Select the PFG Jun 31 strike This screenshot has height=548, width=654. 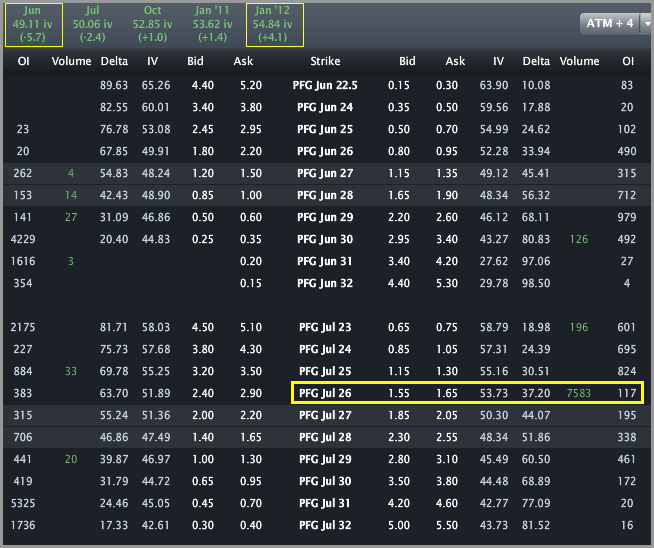pyautogui.click(x=325, y=261)
